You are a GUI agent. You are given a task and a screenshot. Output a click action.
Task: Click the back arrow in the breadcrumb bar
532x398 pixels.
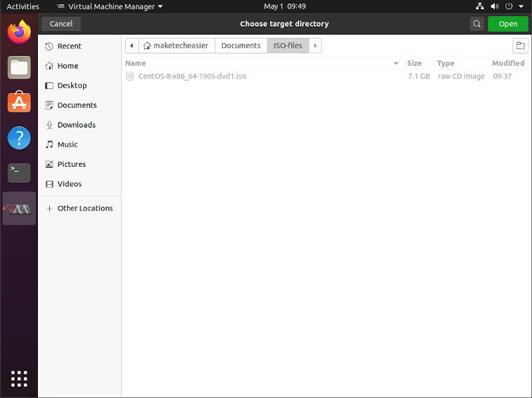(x=132, y=46)
